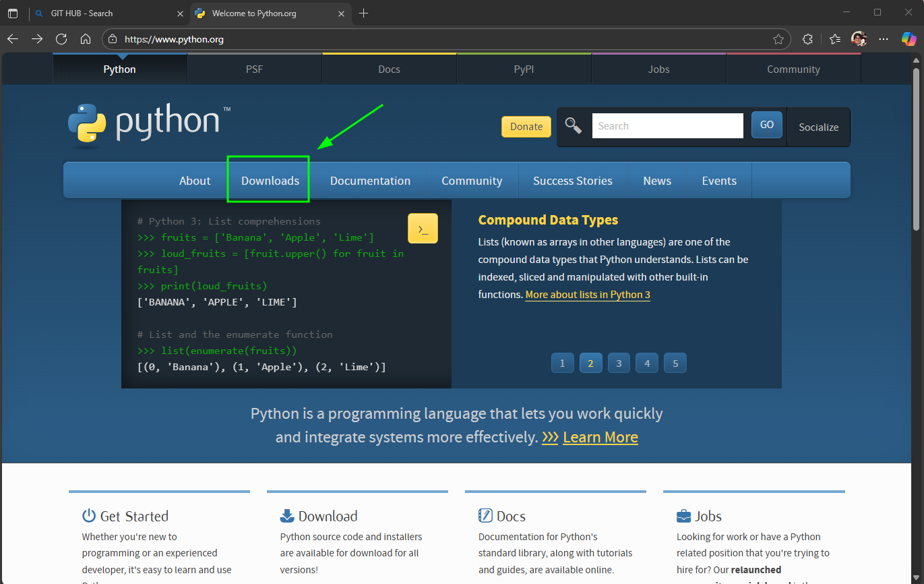Click the yellow Donate button
This screenshot has width=924, height=584.
526,127
